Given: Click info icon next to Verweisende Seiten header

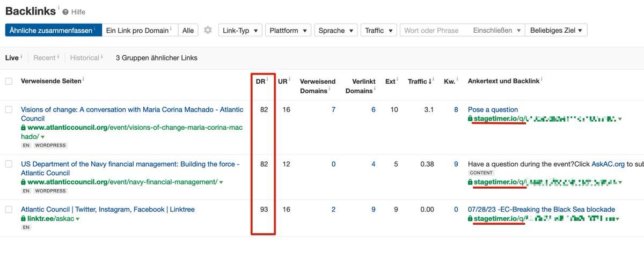Looking at the screenshot, I should 83,79.
